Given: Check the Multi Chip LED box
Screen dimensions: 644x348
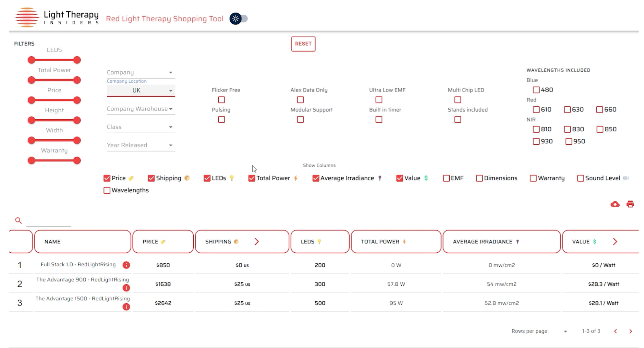Looking at the screenshot, I should tap(457, 100).
